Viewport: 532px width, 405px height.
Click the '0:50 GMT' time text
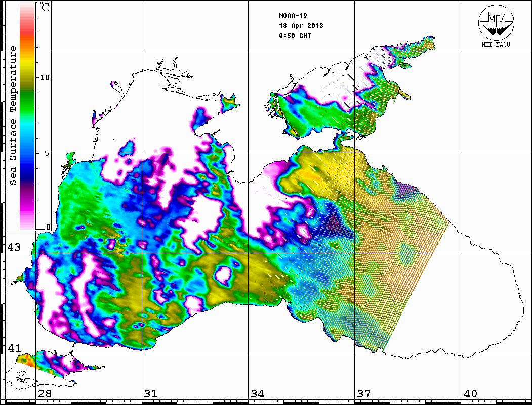(295, 35)
